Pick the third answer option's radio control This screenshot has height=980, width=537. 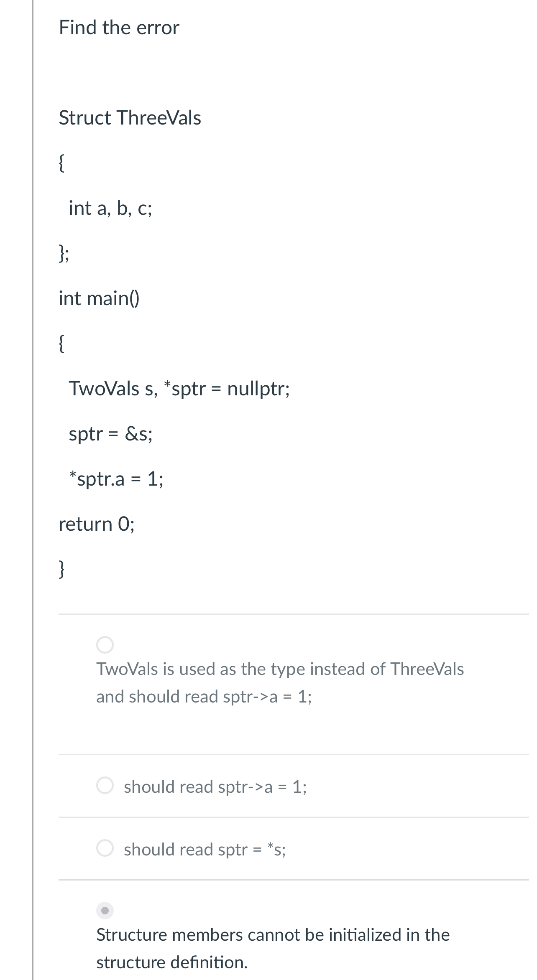[x=106, y=849]
